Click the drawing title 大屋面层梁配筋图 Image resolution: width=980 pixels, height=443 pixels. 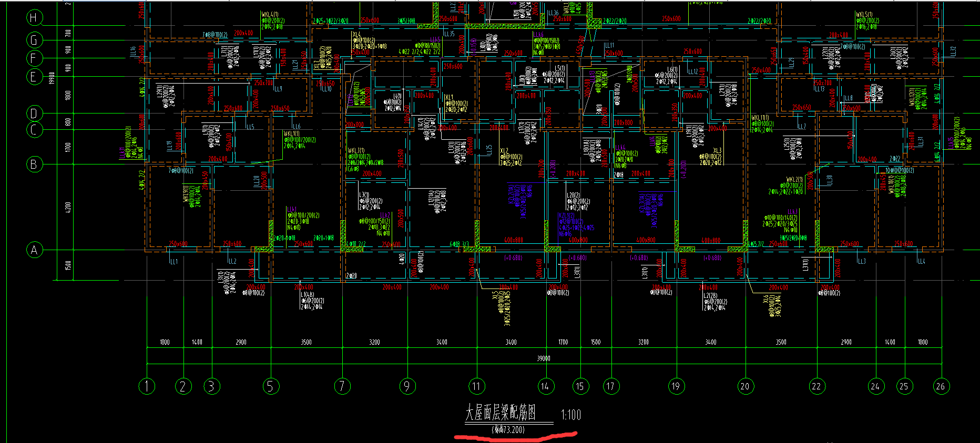[x=500, y=413]
